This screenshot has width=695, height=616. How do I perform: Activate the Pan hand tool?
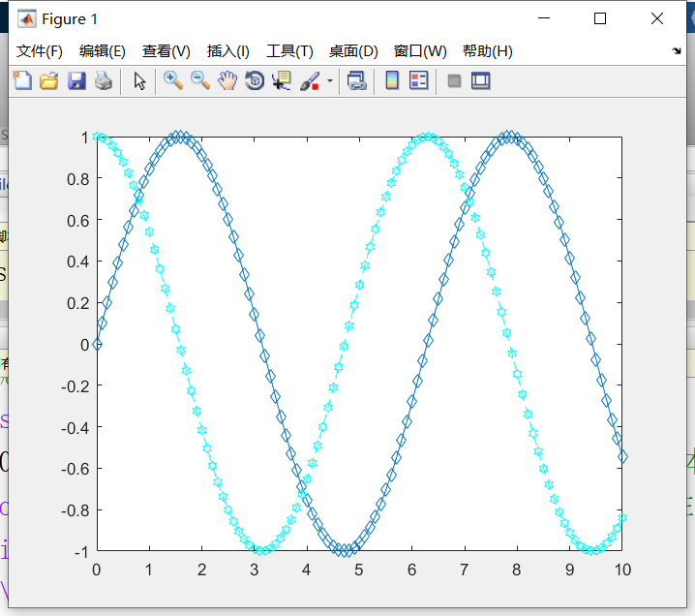(227, 80)
